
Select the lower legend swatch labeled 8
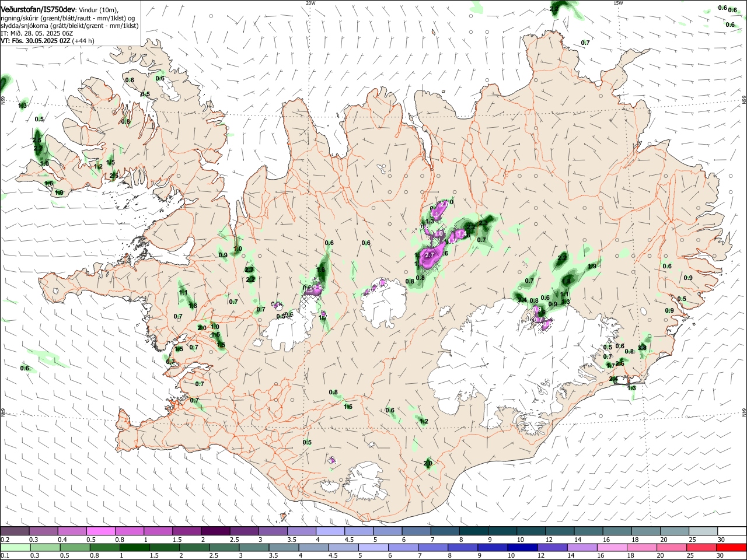click(463, 547)
